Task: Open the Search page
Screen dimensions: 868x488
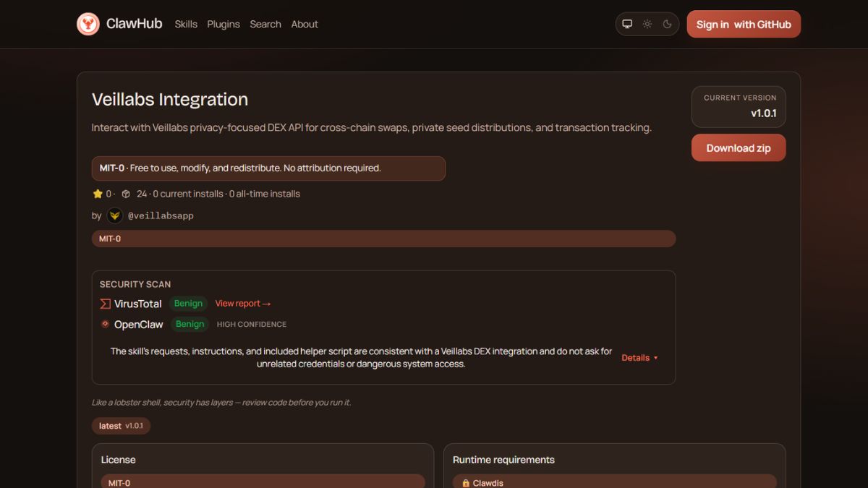Action: coord(265,24)
